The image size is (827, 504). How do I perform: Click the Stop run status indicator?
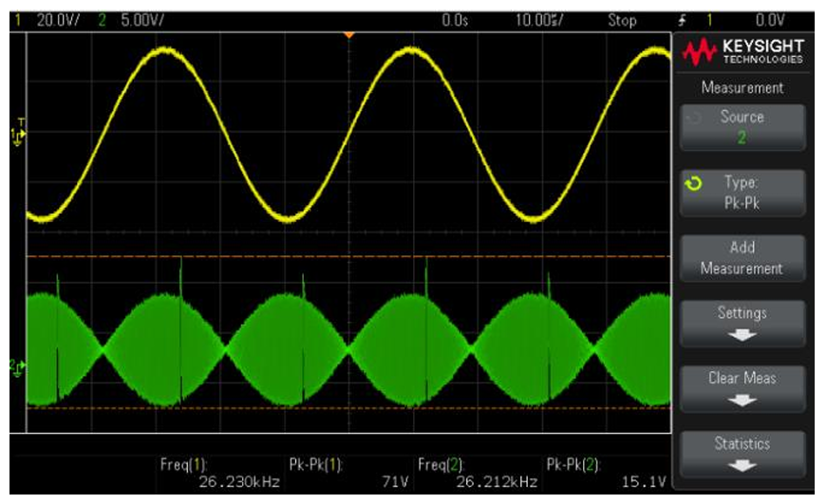coord(622,21)
